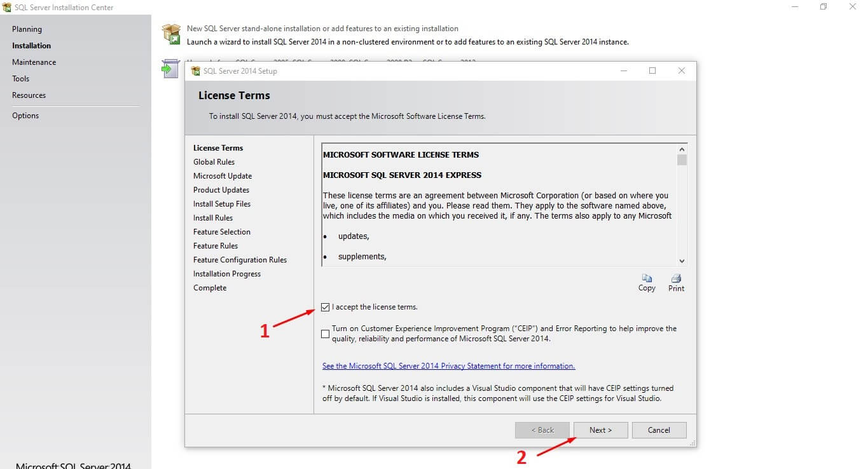Select License Terms step in wizard list
Image resolution: width=868 pixels, height=469 pixels.
pos(218,148)
